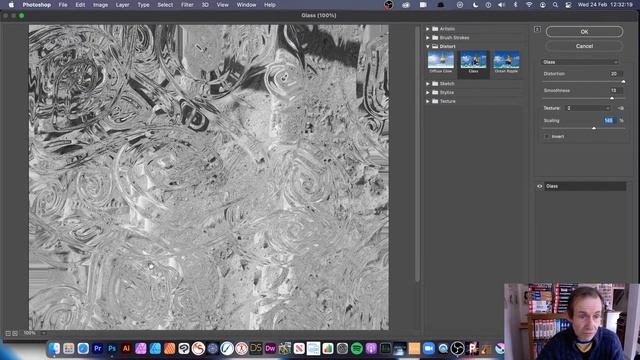This screenshot has width=640, height=360.
Task: Click the zoom in plus button below preview
Action: [x=15, y=333]
